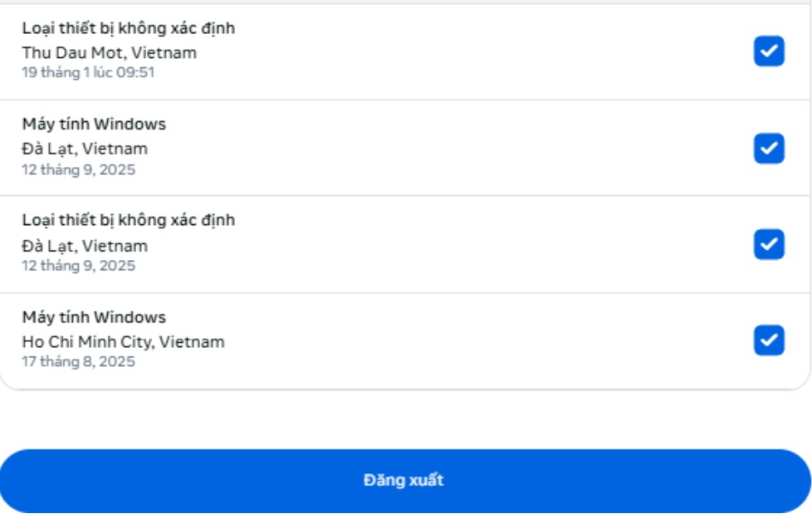
Task: Click the Đà Lạt unknown device's 12 tháng 9 date
Action: (x=78, y=266)
